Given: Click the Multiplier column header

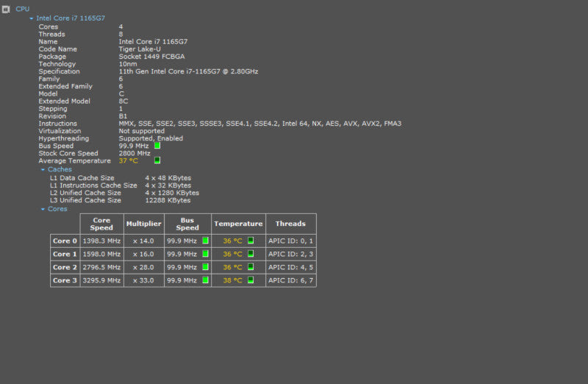Looking at the screenshot, I should (x=144, y=224).
